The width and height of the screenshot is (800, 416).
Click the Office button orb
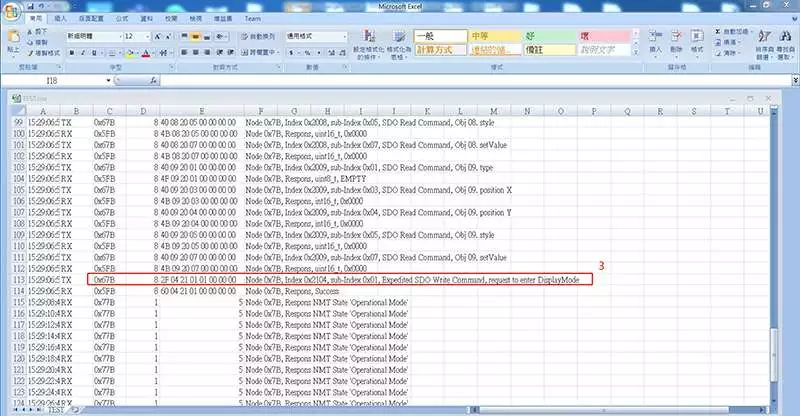point(11,11)
